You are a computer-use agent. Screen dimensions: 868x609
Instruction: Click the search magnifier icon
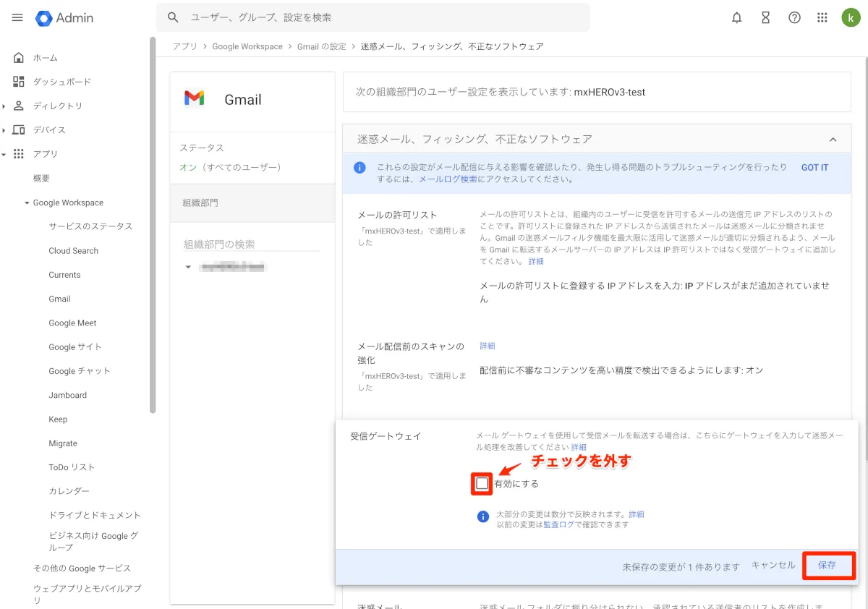click(x=173, y=17)
